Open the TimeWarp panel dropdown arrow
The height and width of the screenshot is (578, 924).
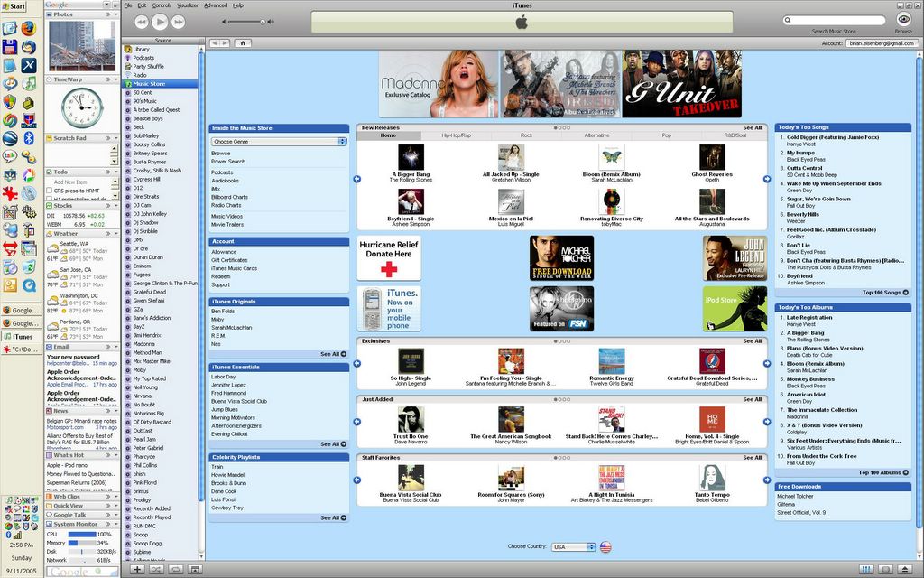click(115, 79)
